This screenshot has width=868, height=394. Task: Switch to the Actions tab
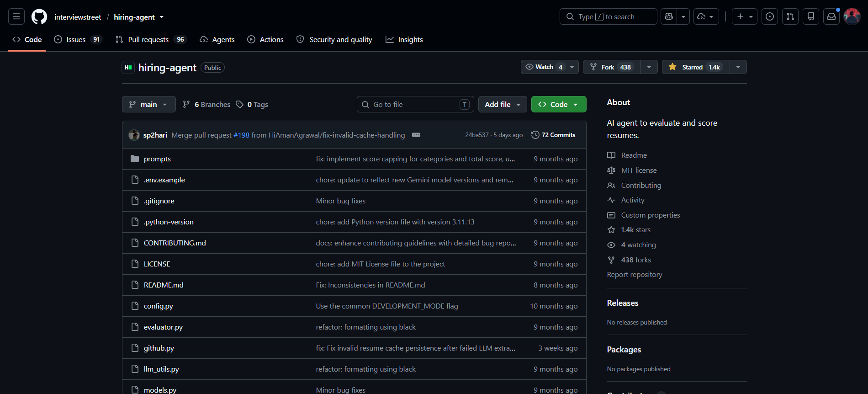coord(265,40)
